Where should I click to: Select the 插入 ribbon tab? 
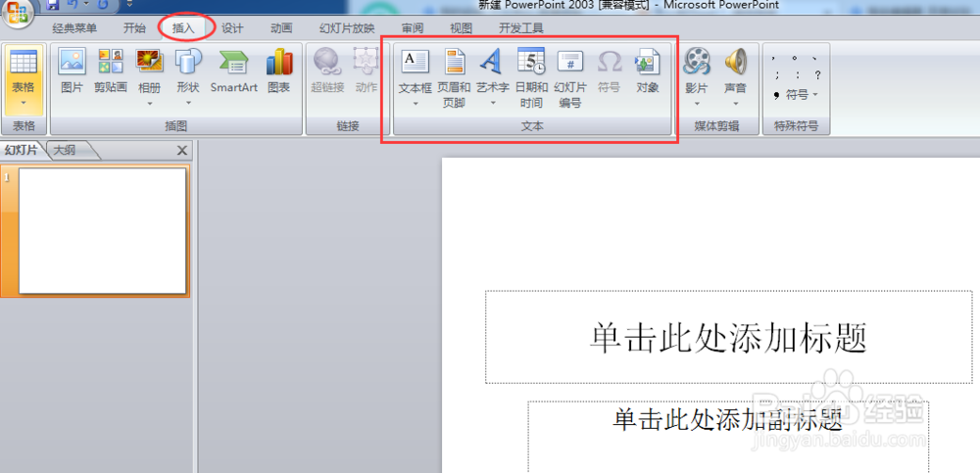click(x=184, y=28)
